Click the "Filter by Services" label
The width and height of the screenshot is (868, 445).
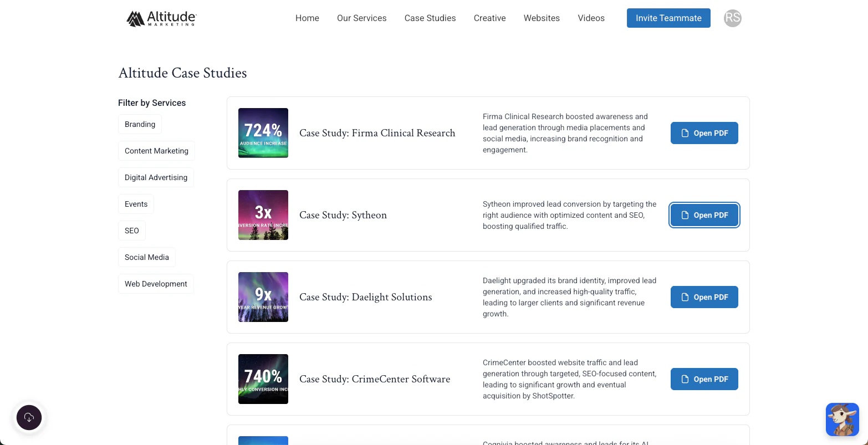(x=152, y=103)
